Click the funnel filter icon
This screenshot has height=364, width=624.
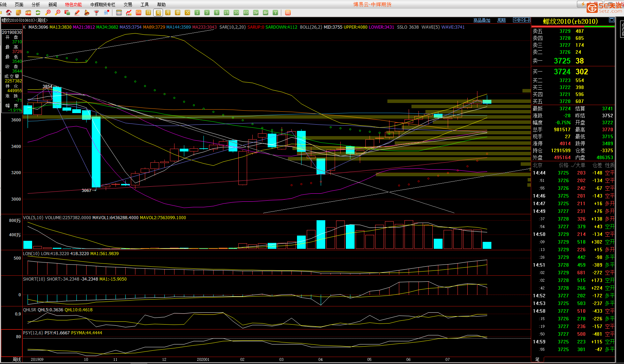pos(97,13)
